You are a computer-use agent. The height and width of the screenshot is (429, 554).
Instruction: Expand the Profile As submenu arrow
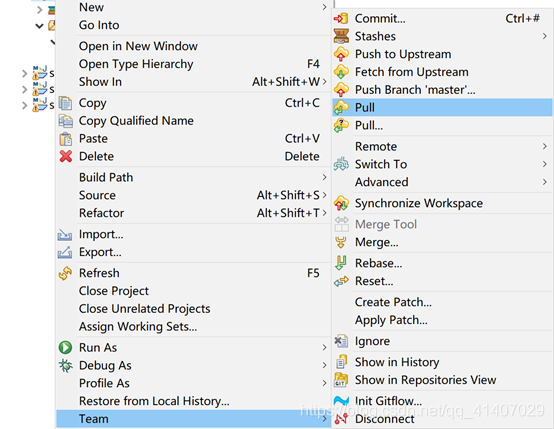(324, 383)
